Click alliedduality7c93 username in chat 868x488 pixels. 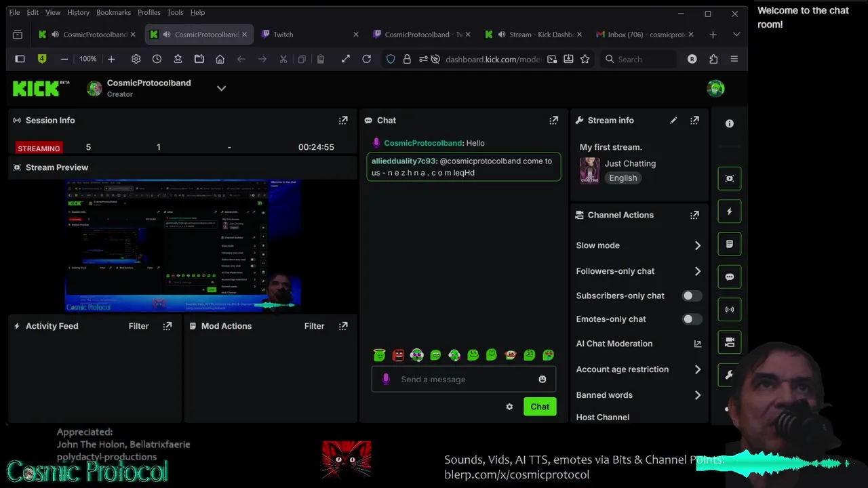[403, 161]
